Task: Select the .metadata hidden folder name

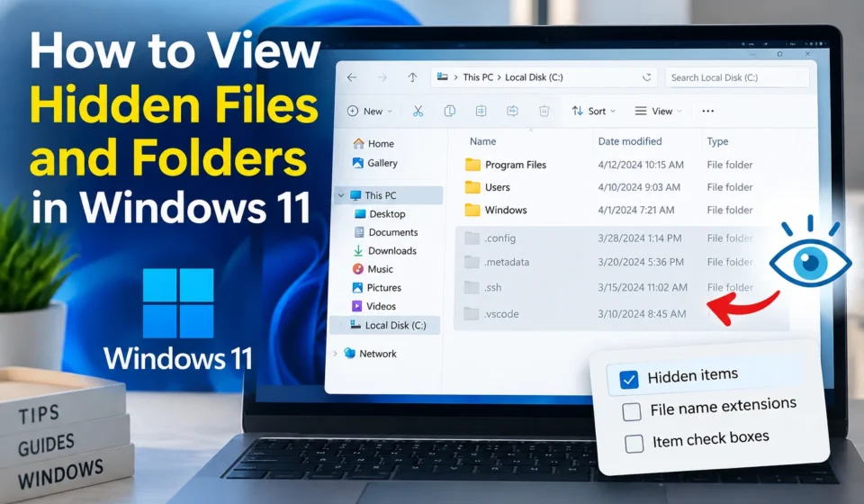Action: 507,262
